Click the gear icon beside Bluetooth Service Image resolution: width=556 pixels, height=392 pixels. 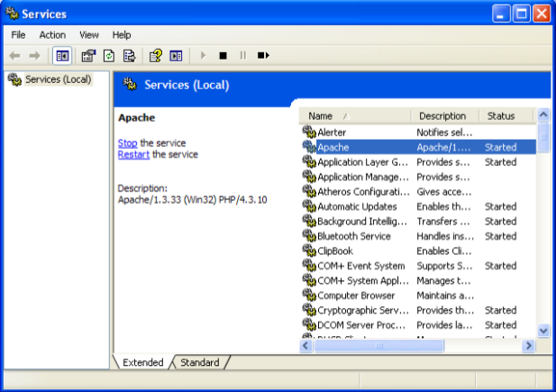coord(309,236)
